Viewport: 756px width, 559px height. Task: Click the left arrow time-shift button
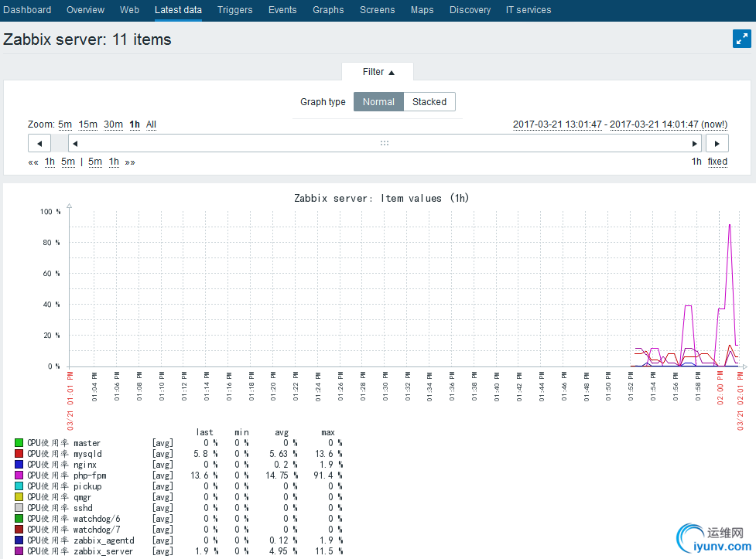click(39, 143)
